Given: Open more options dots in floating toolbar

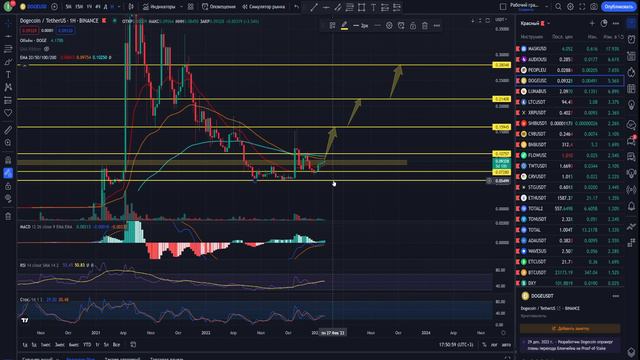Looking at the screenshot, I should pos(437,26).
